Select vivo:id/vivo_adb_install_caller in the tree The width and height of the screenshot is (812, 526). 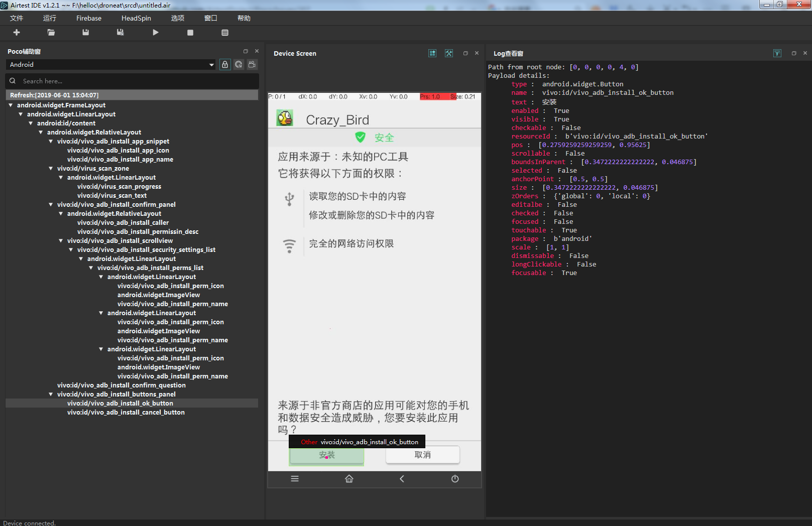(123, 223)
